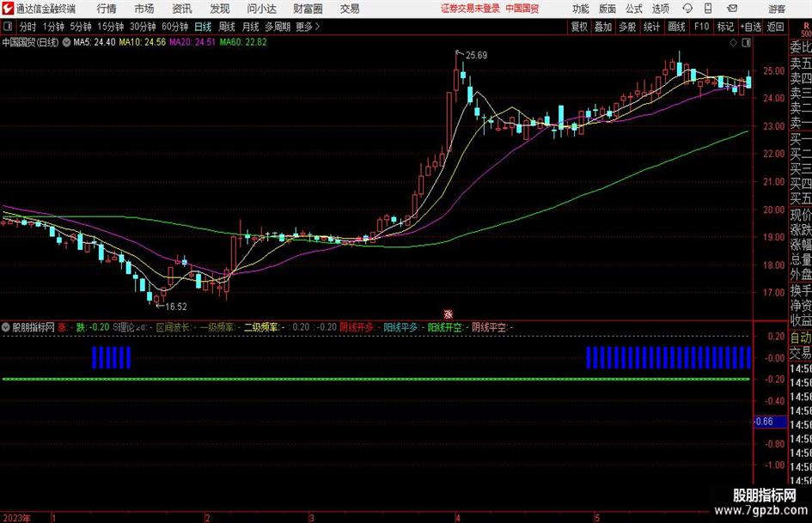Expand the 中国国贸(日线) indicator dropdown arrow
Image resolution: width=812 pixels, height=523 pixels.
click(66, 42)
